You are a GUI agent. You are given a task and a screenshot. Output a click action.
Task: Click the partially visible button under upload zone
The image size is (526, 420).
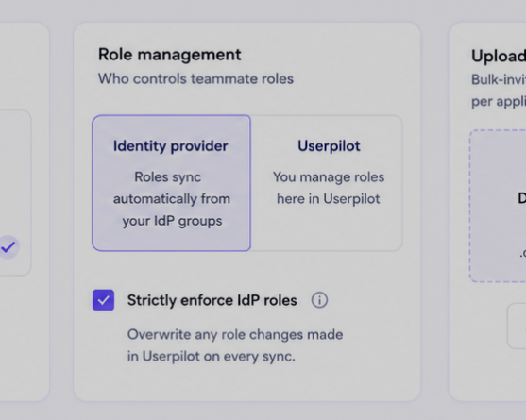pyautogui.click(x=517, y=327)
